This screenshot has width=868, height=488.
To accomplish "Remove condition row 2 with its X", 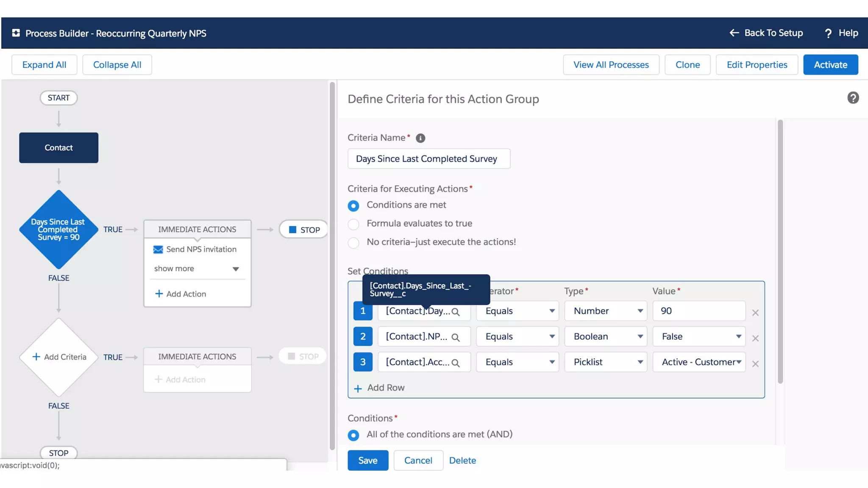I will [x=755, y=338].
